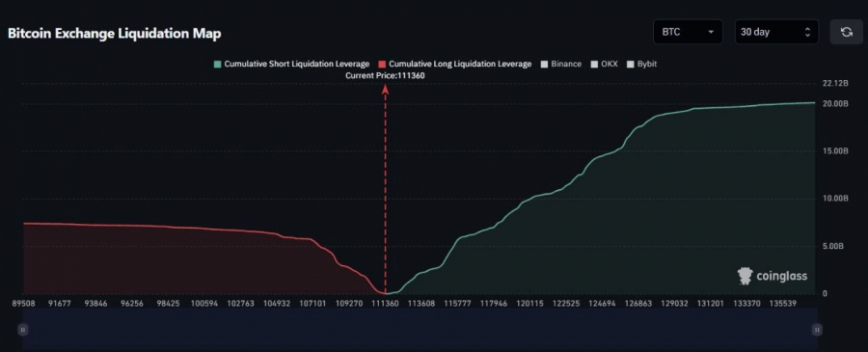Click the Bitcoin Exchange Liquidation Map title

pyautogui.click(x=115, y=33)
